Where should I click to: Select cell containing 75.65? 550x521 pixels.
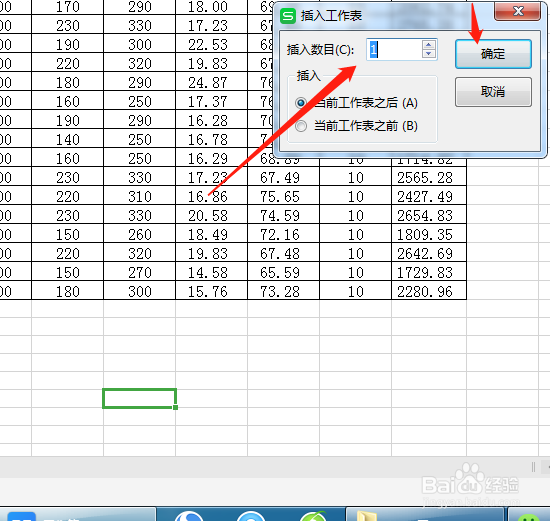click(x=283, y=195)
